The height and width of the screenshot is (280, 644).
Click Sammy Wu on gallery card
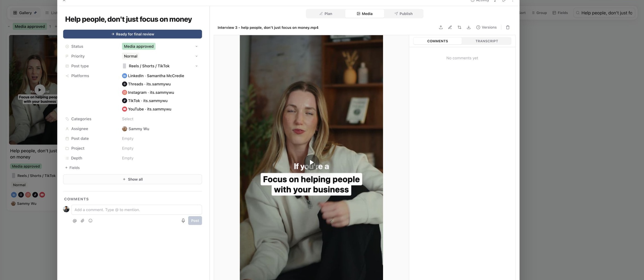[x=24, y=204]
